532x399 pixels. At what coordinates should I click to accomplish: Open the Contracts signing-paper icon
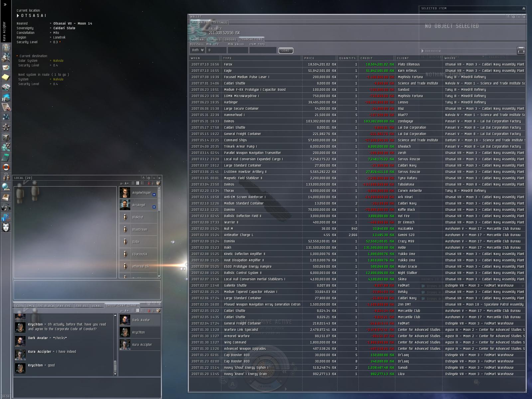click(6, 107)
